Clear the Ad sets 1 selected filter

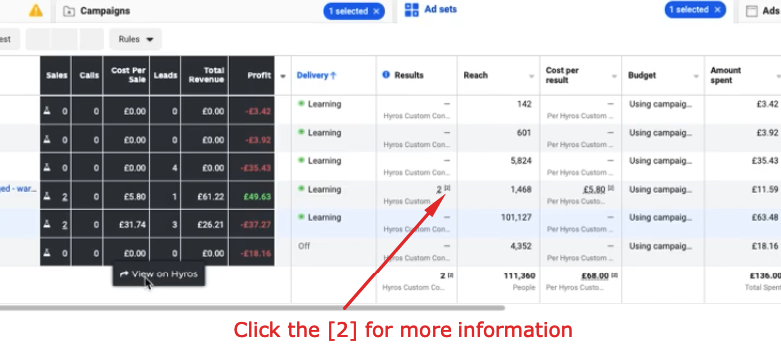coord(717,9)
